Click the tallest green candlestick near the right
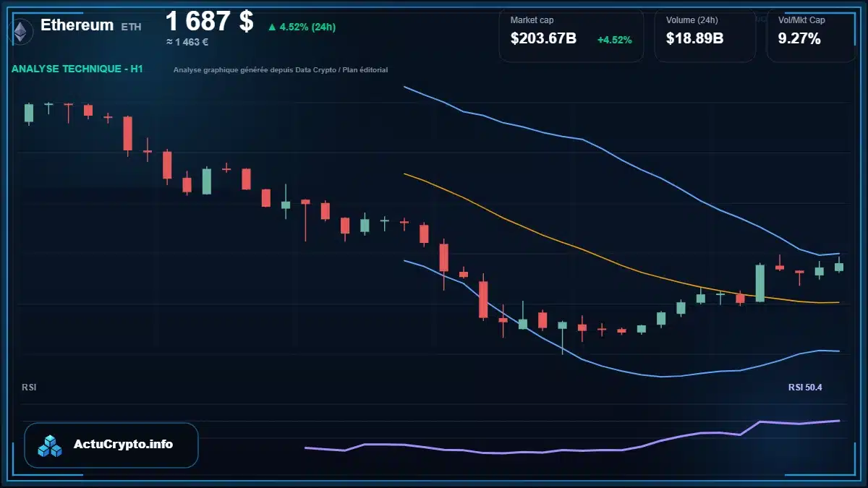Viewport: 868px width, 488px height. pyautogui.click(x=760, y=283)
